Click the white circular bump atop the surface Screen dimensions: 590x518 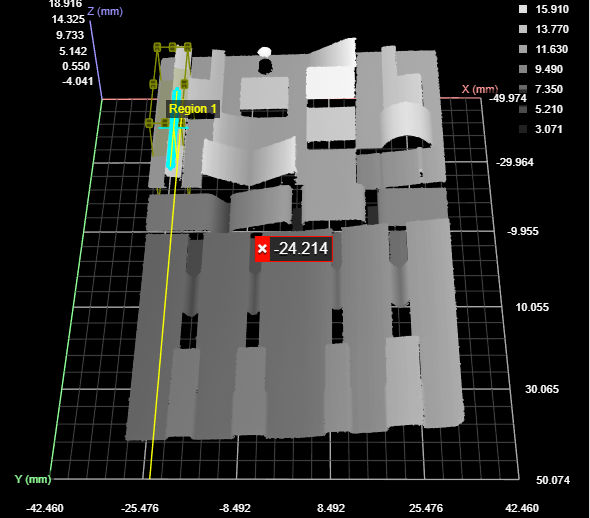point(265,52)
